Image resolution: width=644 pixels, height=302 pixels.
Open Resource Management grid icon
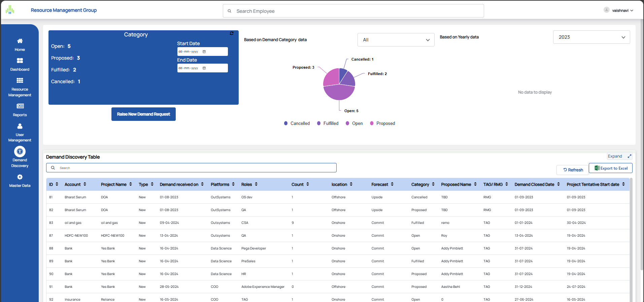click(x=20, y=81)
